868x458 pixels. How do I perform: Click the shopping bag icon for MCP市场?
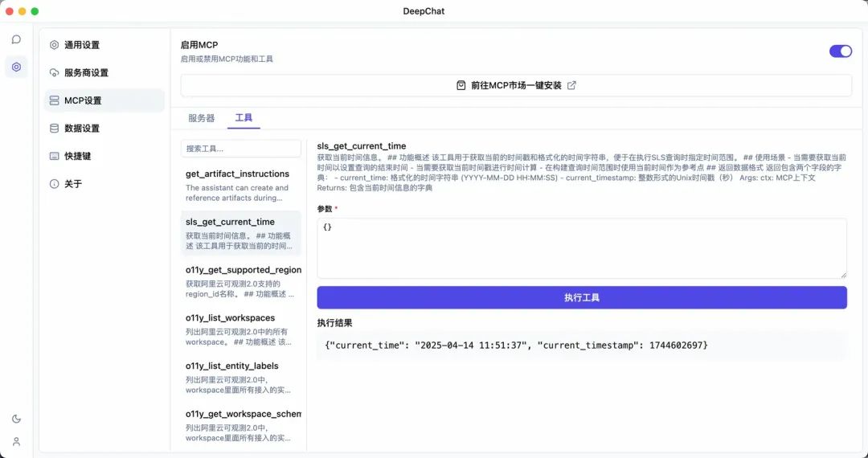point(461,85)
